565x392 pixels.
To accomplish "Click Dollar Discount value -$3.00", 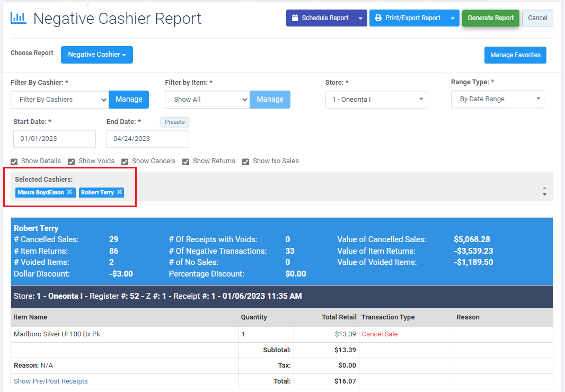I will [121, 274].
